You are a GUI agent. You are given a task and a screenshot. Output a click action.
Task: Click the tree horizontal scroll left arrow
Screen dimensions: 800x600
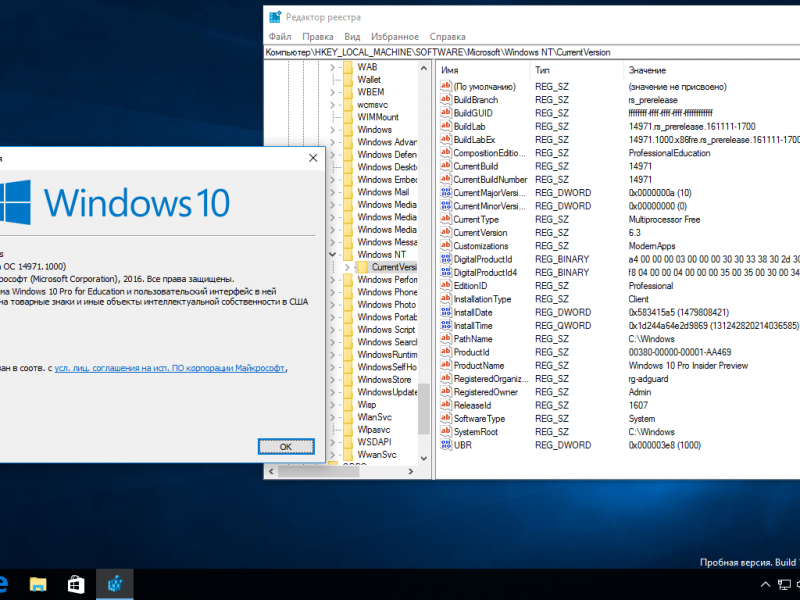pos(271,471)
